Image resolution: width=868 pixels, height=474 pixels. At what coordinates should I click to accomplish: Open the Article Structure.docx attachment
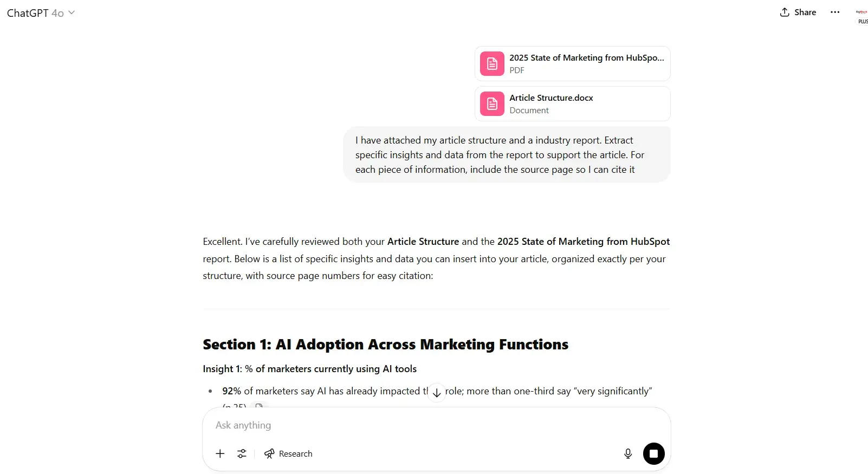tap(572, 103)
